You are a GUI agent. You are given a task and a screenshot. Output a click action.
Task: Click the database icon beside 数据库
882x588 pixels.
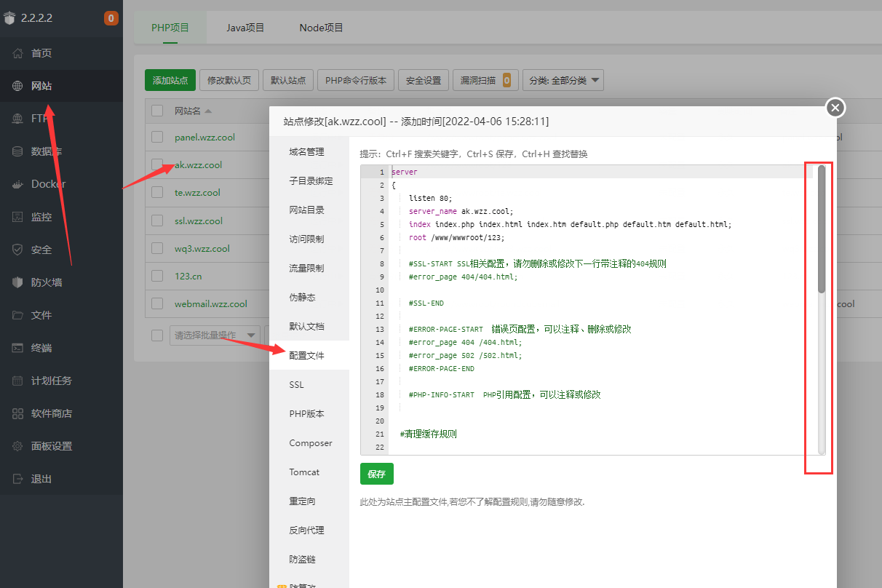point(18,151)
